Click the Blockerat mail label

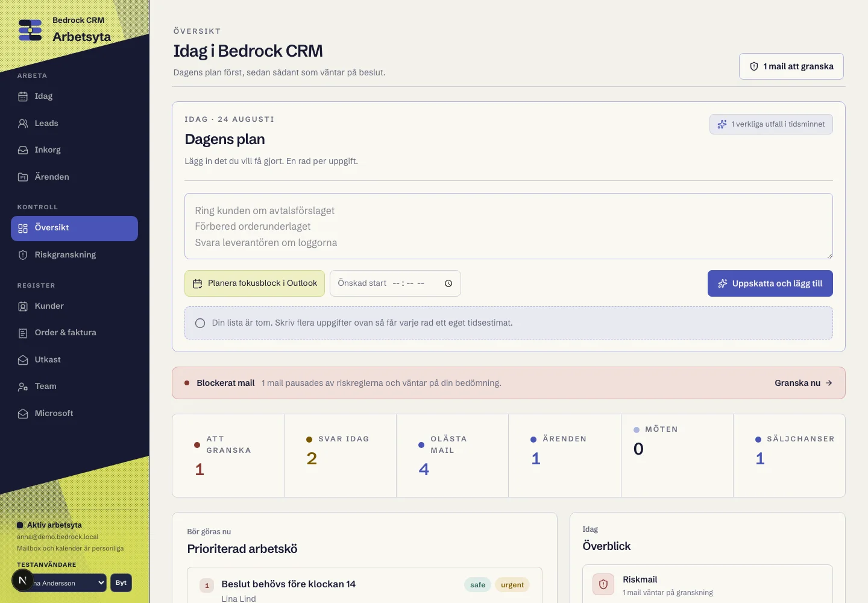(x=225, y=383)
